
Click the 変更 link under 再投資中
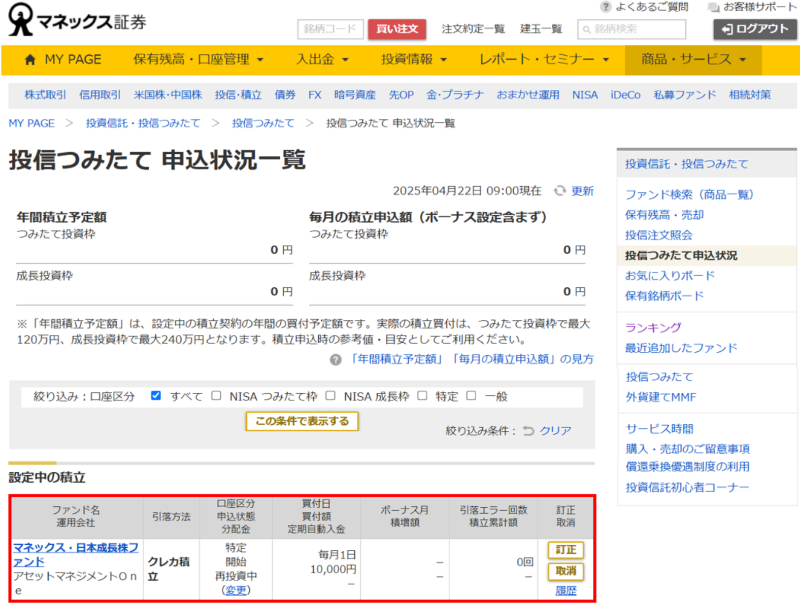click(236, 590)
